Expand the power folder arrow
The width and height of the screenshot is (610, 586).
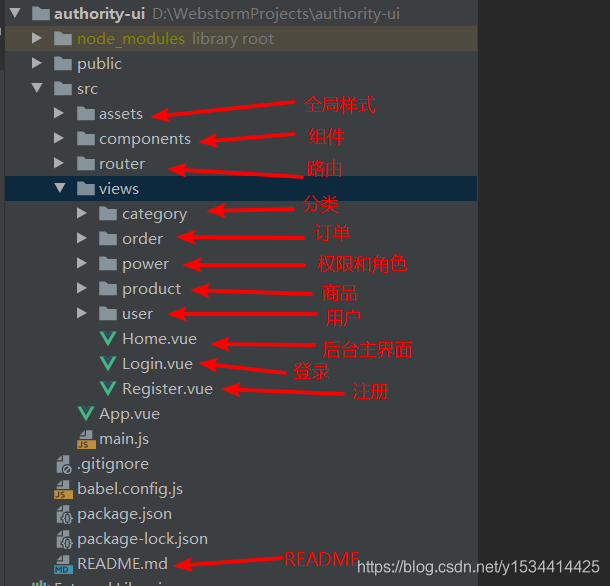(81, 263)
